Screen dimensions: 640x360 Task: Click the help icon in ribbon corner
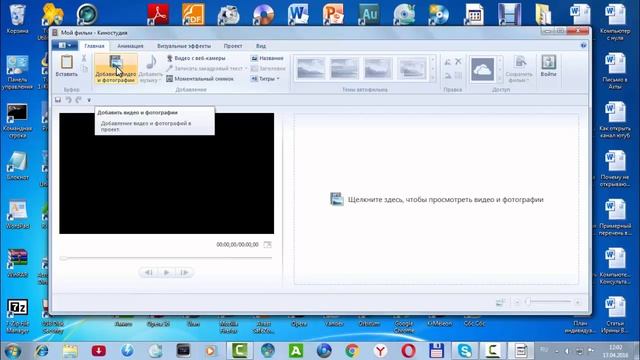(583, 45)
